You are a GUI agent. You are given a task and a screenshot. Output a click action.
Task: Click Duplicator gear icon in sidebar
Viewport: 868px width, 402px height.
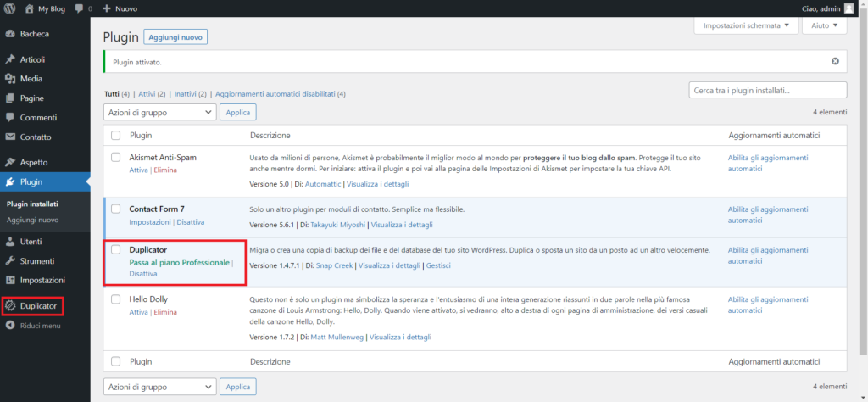click(x=10, y=305)
